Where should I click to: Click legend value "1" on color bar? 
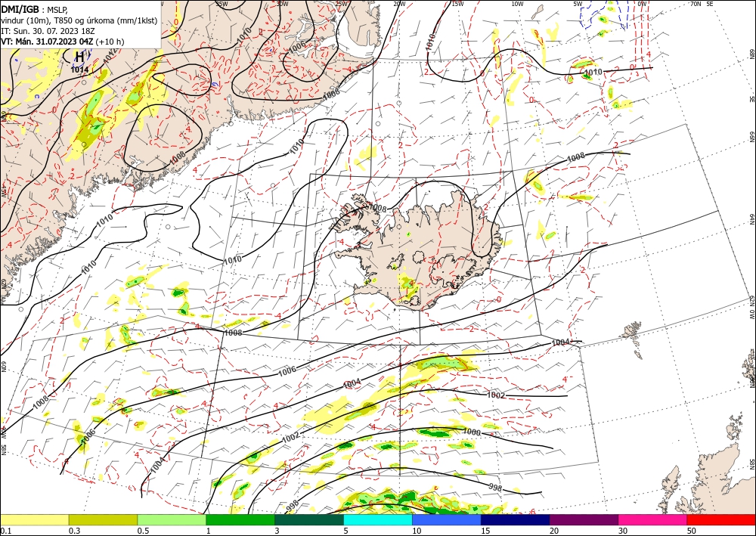209,531
